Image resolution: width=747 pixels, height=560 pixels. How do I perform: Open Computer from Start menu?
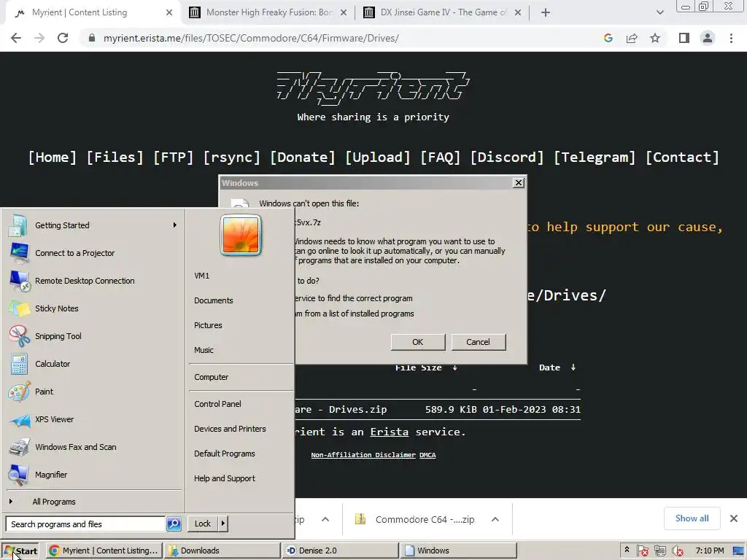coord(211,377)
